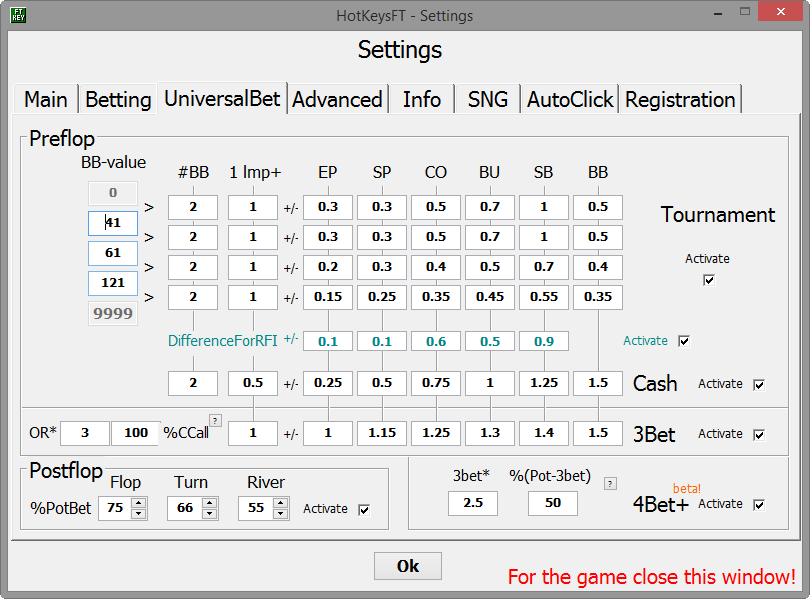Click the River %PotBet field showing 55

pos(256,508)
